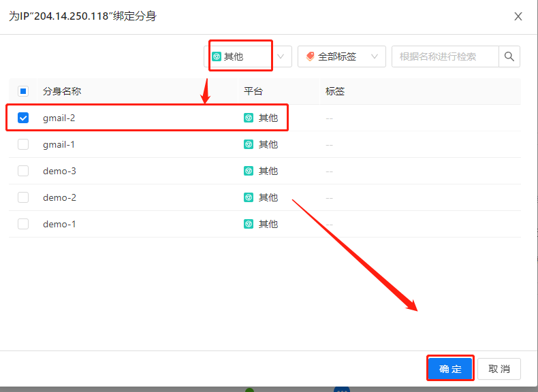Click the platform icon in gmail-2 row
538x392 pixels.
pyautogui.click(x=249, y=118)
